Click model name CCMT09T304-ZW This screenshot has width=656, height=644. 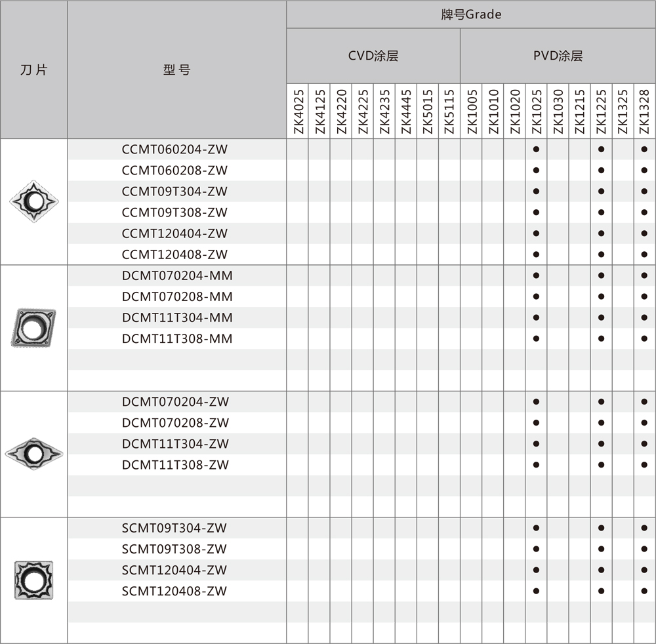[x=174, y=191]
